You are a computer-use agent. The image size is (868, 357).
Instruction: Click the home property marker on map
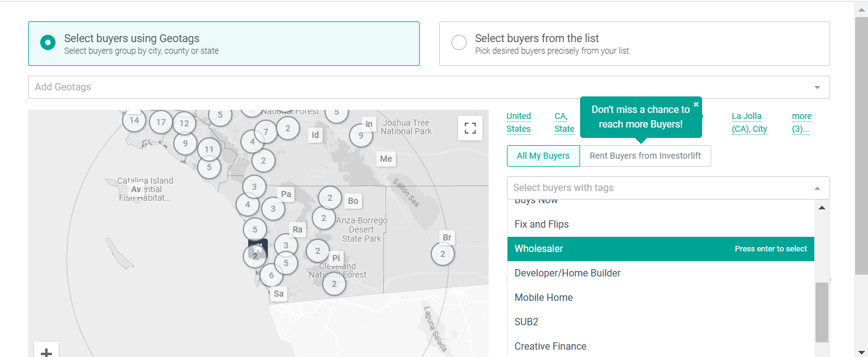point(257,247)
